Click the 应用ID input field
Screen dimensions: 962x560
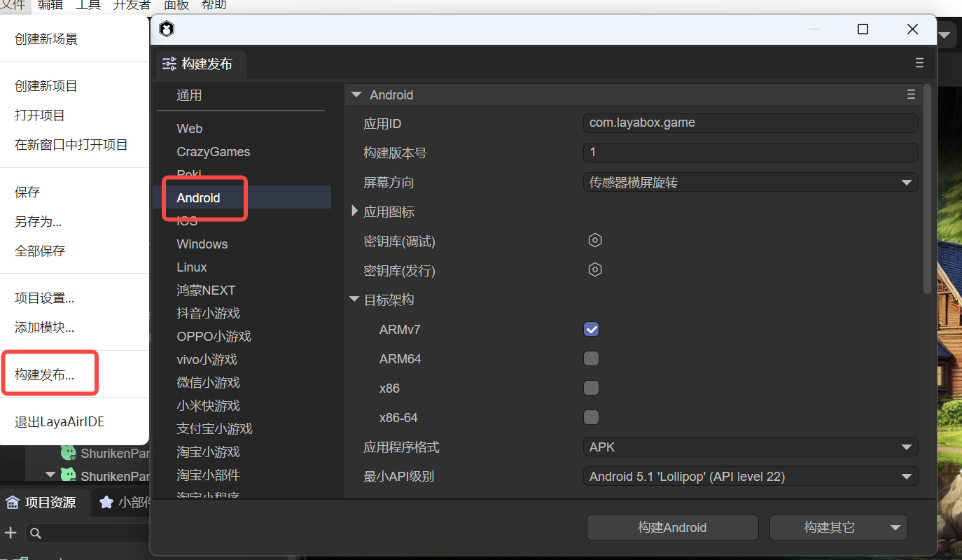[x=749, y=123]
